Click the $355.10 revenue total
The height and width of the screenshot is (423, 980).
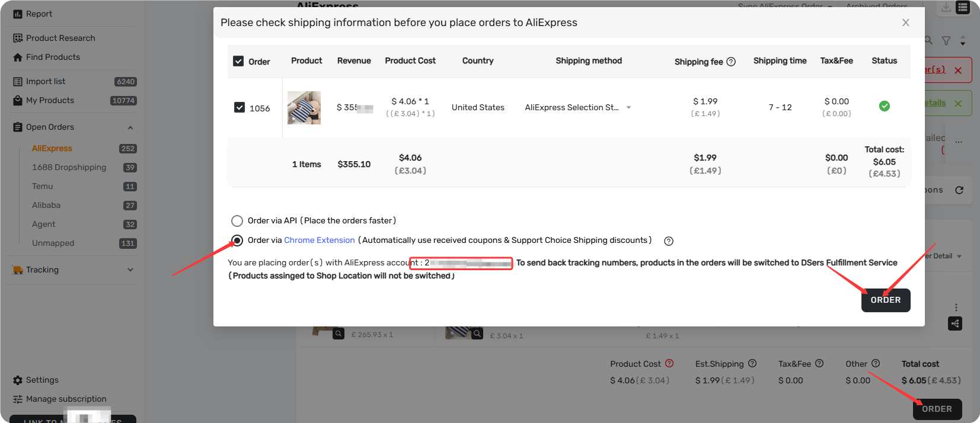[x=354, y=164]
